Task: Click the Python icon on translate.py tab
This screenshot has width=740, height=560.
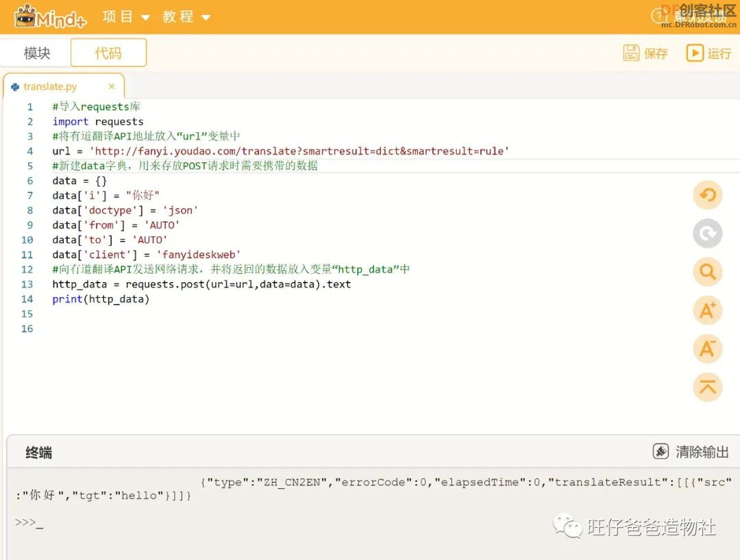Action: pos(15,87)
